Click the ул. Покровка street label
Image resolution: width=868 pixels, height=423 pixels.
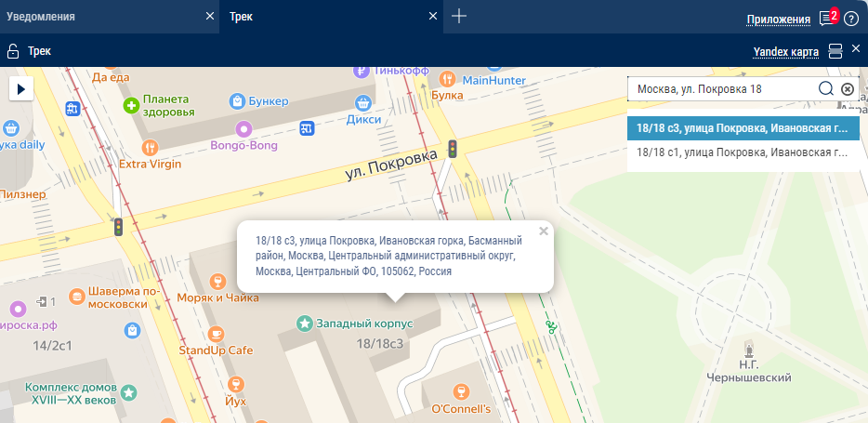(x=391, y=165)
